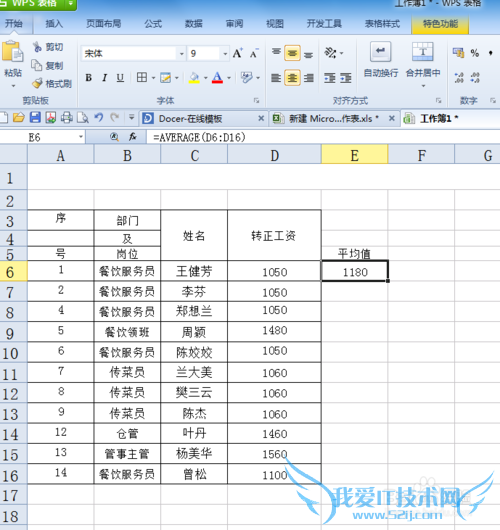
Task: Toggle center text alignment
Action: click(x=292, y=78)
